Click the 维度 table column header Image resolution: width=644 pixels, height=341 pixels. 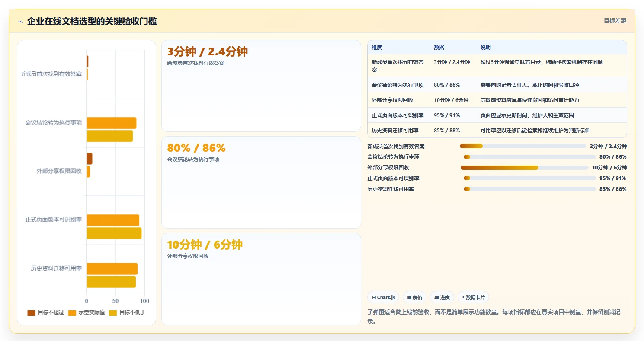[377, 48]
